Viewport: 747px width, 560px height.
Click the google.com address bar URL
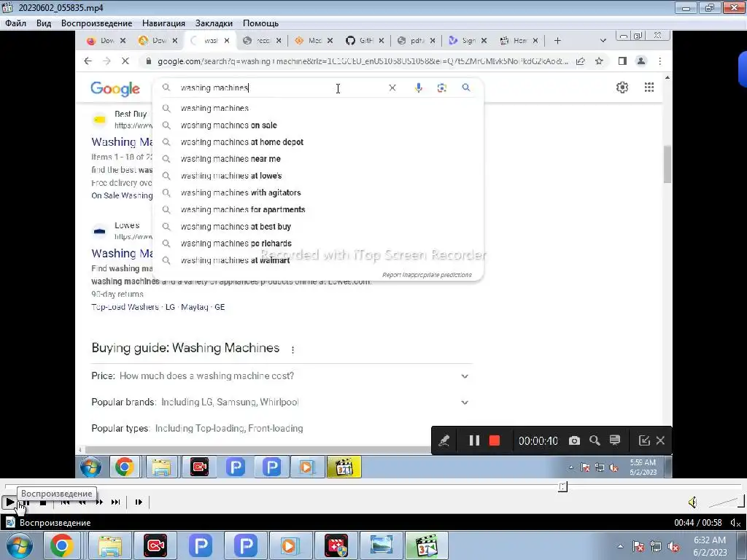pyautogui.click(x=362, y=61)
